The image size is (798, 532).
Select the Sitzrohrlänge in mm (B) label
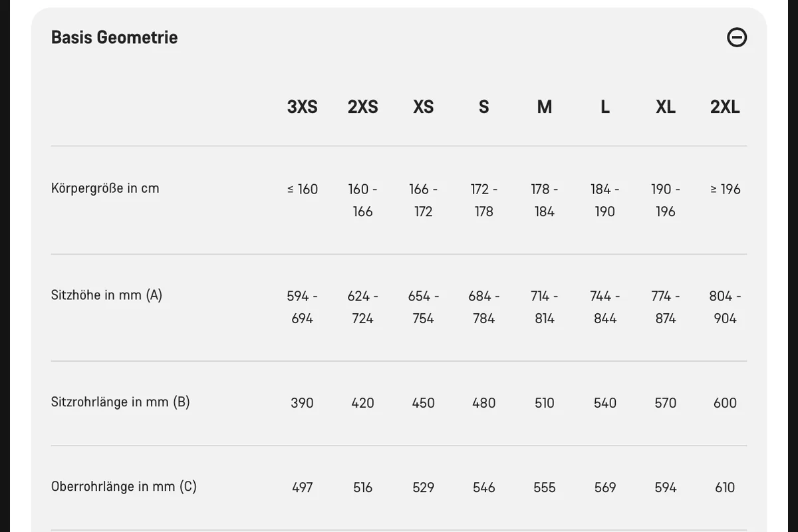pyautogui.click(x=120, y=402)
